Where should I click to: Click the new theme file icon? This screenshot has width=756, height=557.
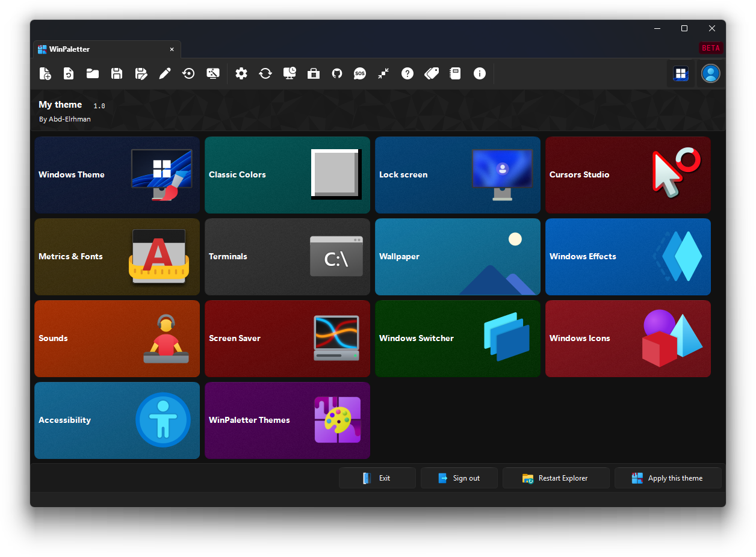click(45, 73)
